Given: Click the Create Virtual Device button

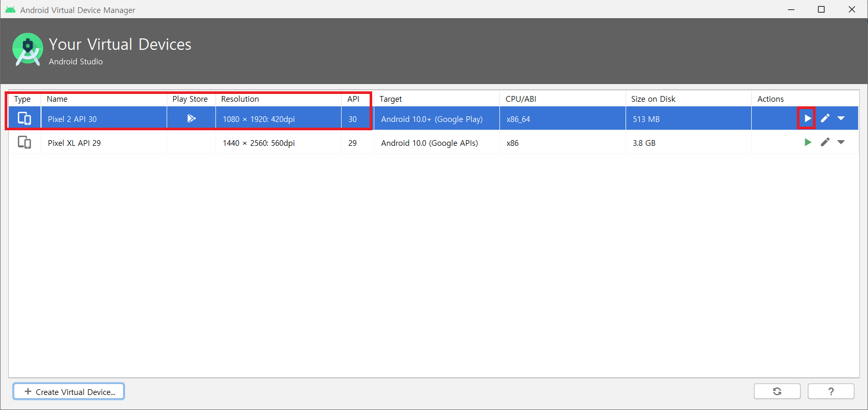Looking at the screenshot, I should coord(69,391).
